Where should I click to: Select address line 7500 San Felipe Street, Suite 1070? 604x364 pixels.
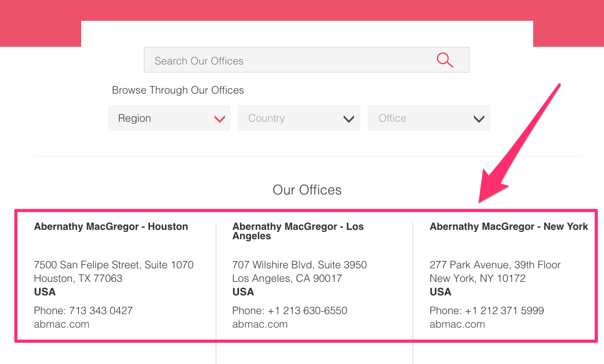pyautogui.click(x=114, y=265)
